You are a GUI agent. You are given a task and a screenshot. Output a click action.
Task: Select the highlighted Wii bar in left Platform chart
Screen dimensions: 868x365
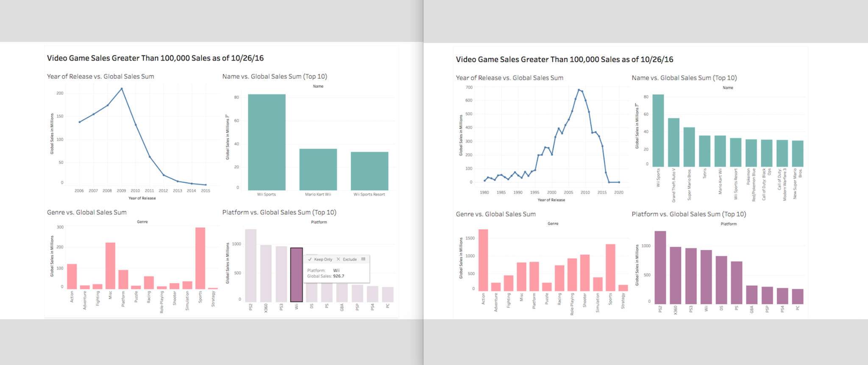(x=296, y=274)
